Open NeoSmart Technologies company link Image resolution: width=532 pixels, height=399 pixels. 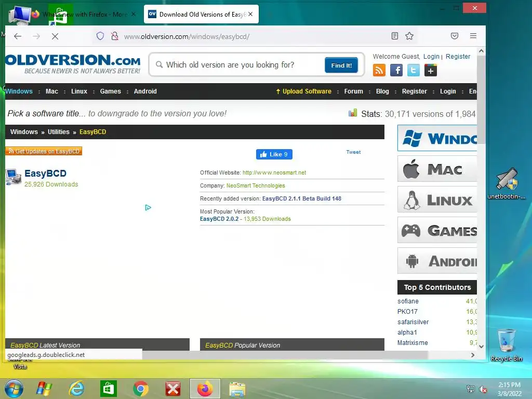point(256,185)
